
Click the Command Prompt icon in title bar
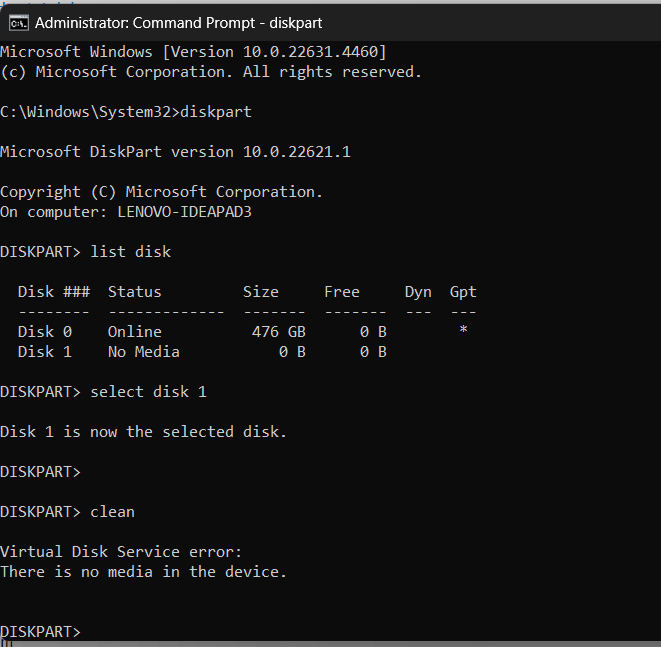tap(19, 23)
